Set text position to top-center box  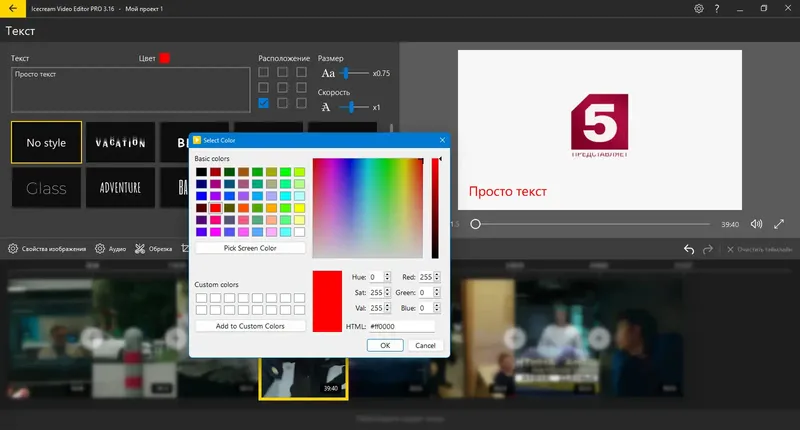(282, 72)
